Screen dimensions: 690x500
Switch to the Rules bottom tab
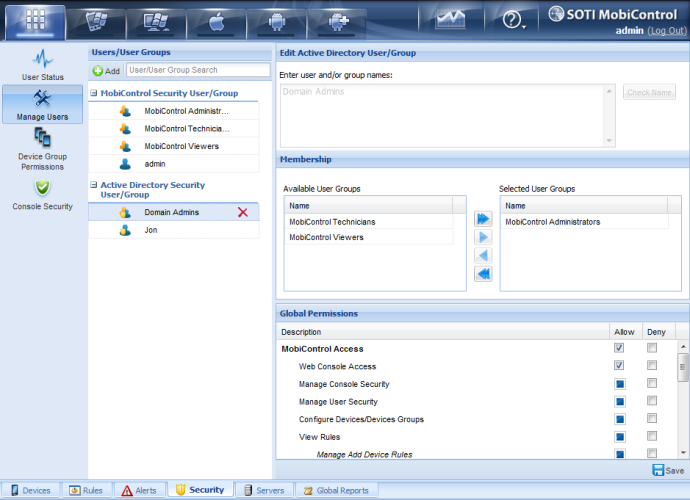(86, 490)
